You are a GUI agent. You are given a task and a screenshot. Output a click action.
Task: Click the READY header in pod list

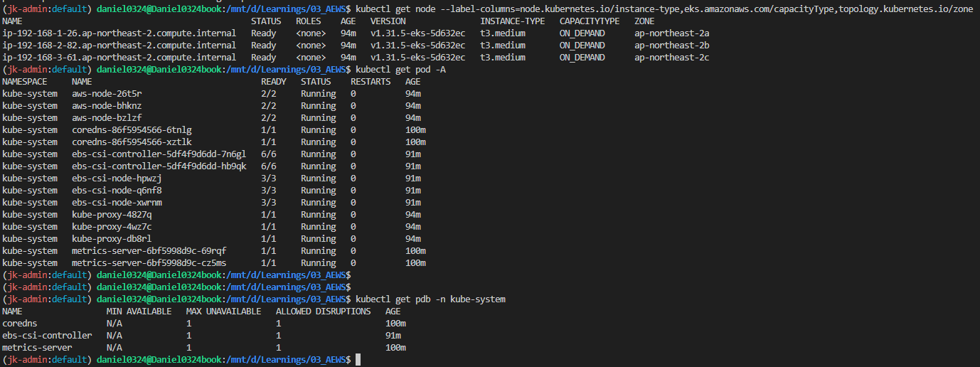pos(274,82)
